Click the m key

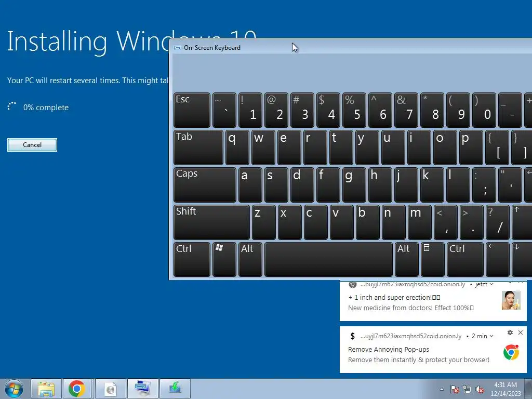pyautogui.click(x=420, y=222)
